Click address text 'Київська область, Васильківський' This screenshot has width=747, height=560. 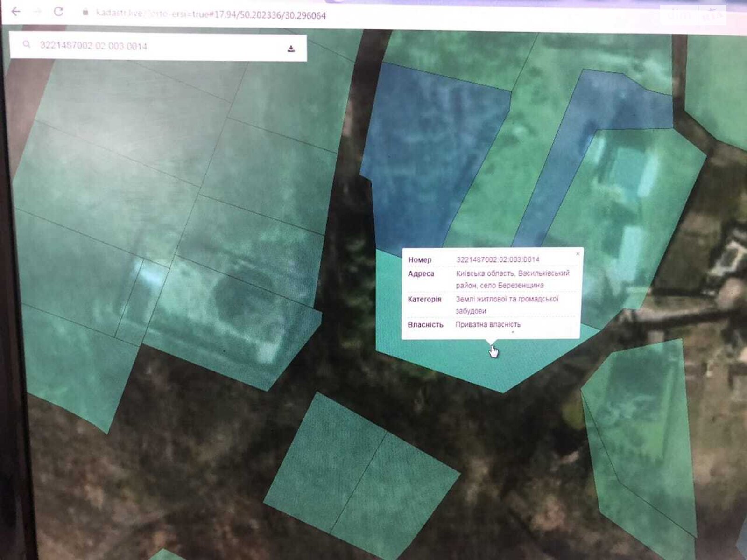click(x=513, y=273)
